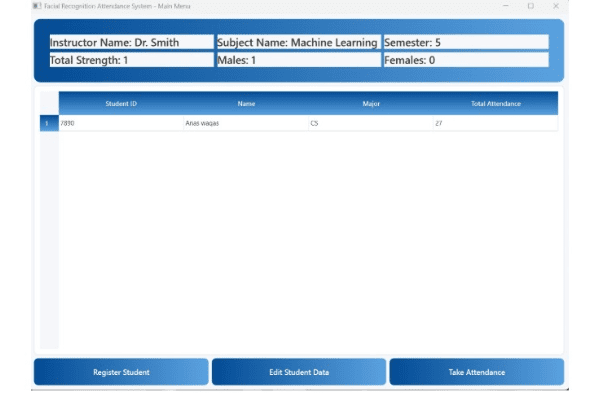Screen dimensions: 597x393
Task: Click the Males: 1 field
Action: tap(299, 60)
